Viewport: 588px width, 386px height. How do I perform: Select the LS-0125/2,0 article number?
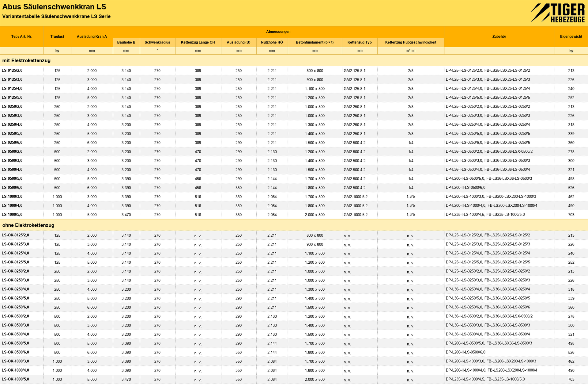[x=12, y=71]
